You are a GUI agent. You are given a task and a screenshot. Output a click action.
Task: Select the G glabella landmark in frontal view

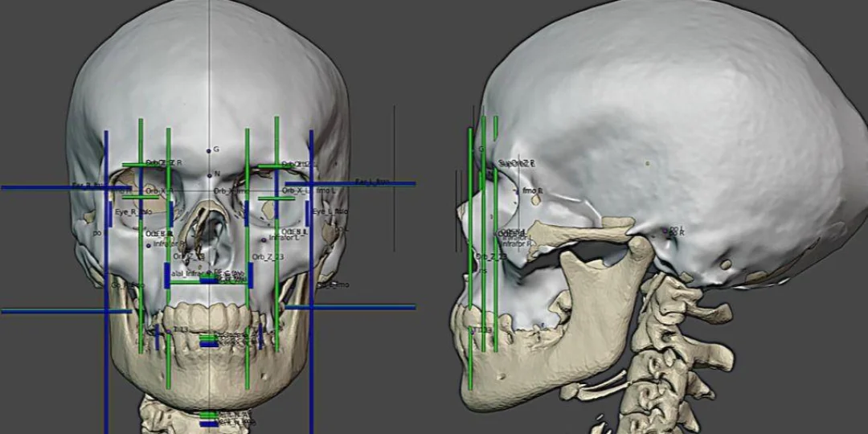tap(209, 150)
